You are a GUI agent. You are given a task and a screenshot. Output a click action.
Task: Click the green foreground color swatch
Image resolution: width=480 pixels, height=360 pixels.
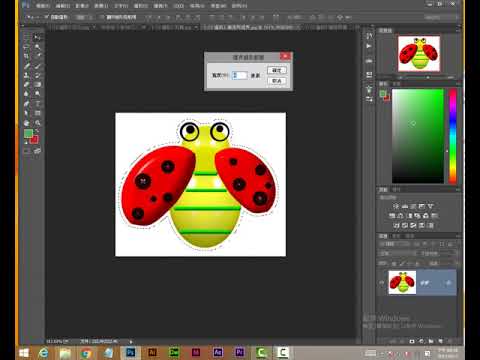(28, 133)
